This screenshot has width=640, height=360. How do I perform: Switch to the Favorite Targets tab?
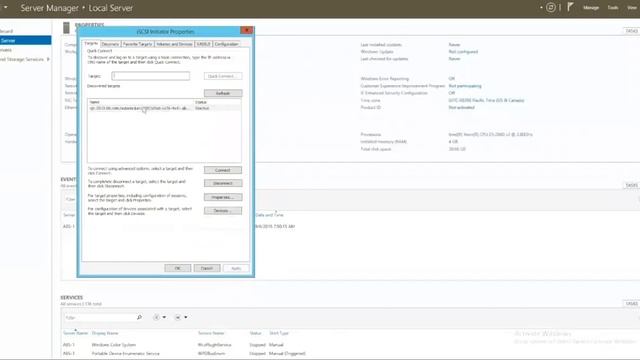138,44
